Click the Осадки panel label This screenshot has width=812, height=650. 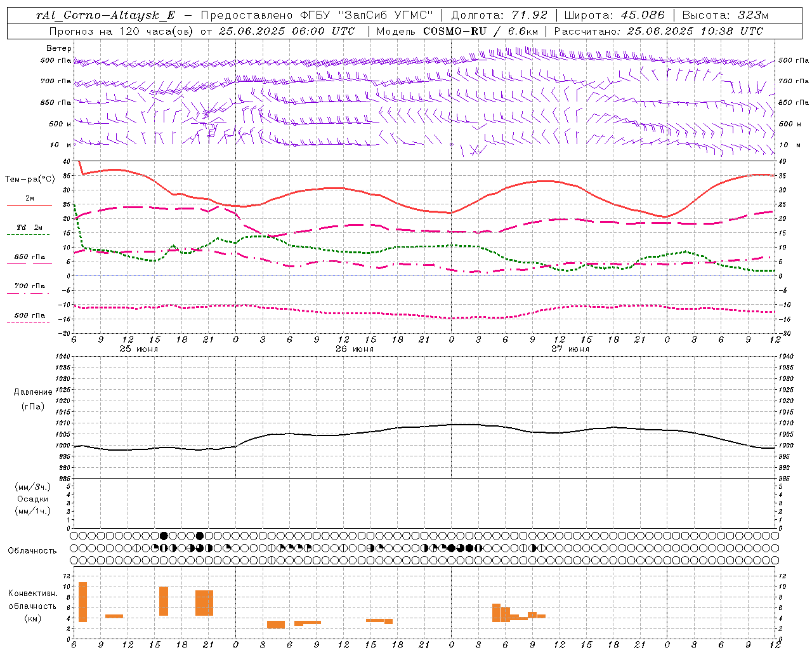coord(33,499)
